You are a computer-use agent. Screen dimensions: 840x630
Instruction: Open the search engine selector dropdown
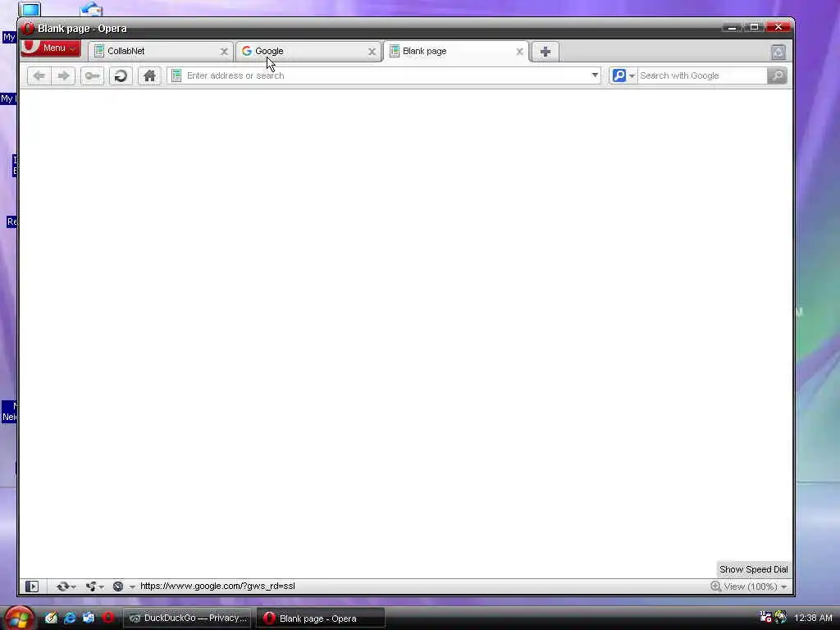coord(632,76)
